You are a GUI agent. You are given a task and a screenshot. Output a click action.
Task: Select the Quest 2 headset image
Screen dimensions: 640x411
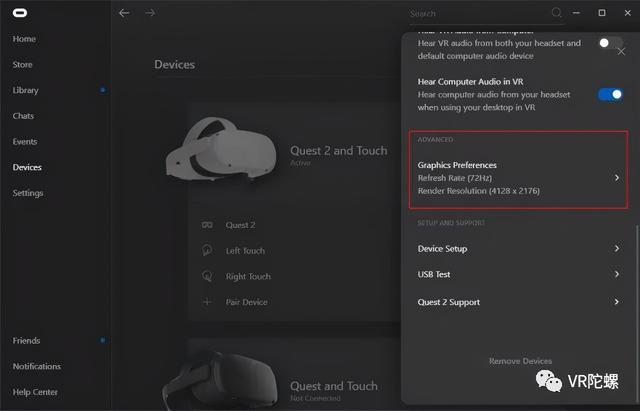221,149
